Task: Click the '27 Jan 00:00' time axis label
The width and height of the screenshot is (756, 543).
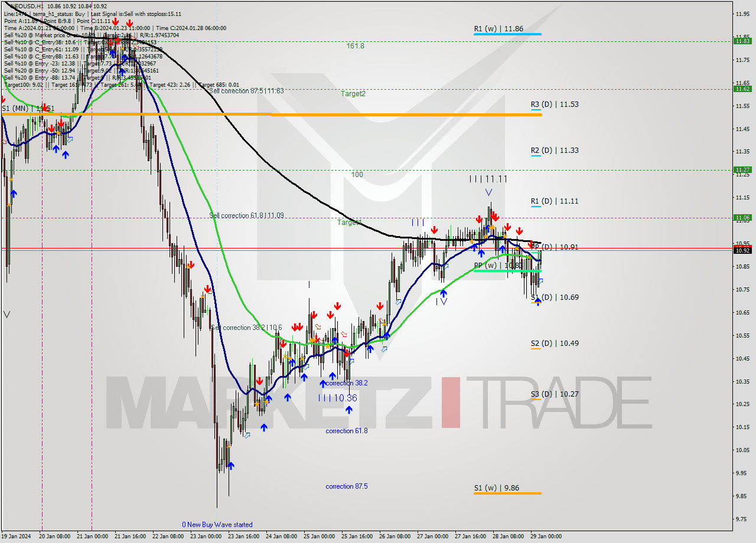Action: (x=433, y=537)
